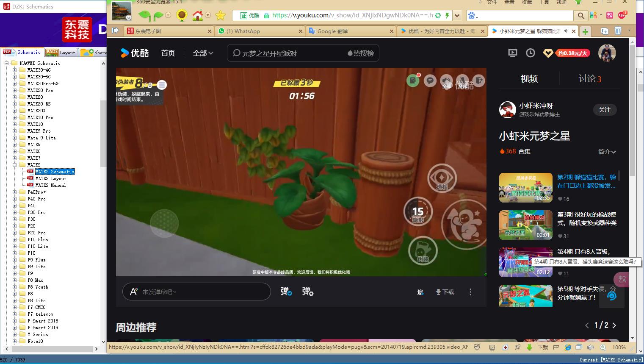Focus the 来发弹幕吧 danmaku input field
This screenshot has width=644, height=364.
(196, 292)
